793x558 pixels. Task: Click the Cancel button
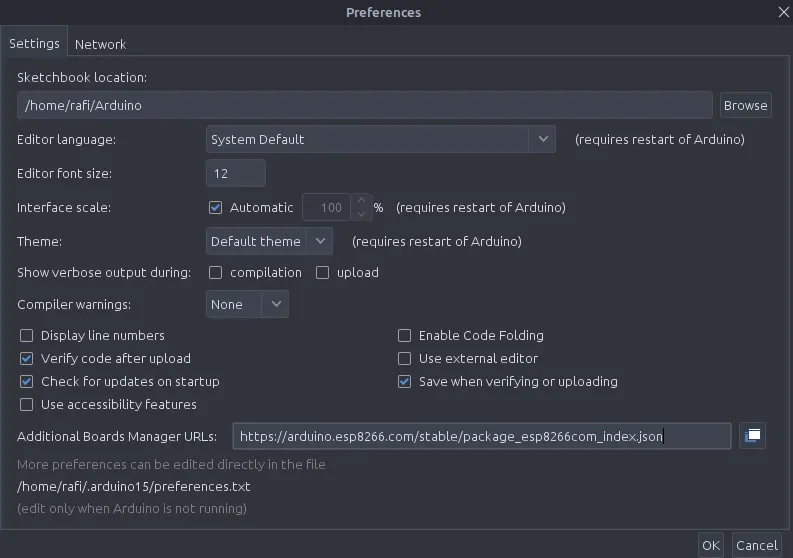(756, 545)
